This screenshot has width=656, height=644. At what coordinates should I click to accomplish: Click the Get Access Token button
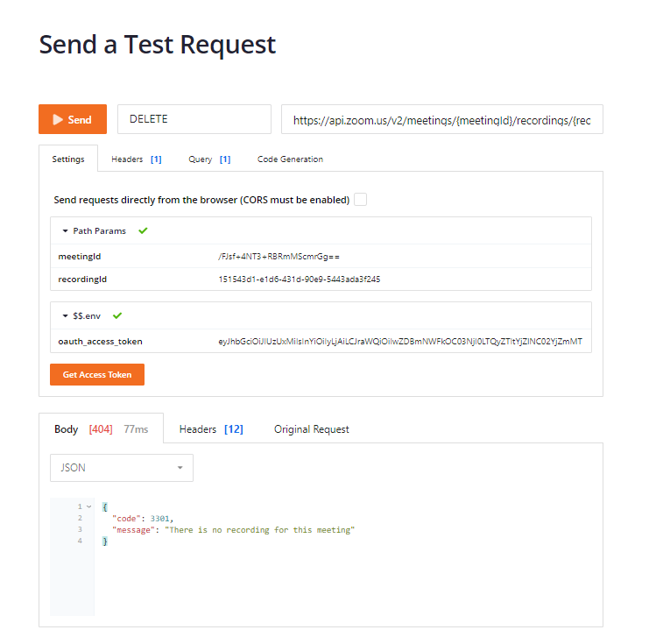coord(97,374)
